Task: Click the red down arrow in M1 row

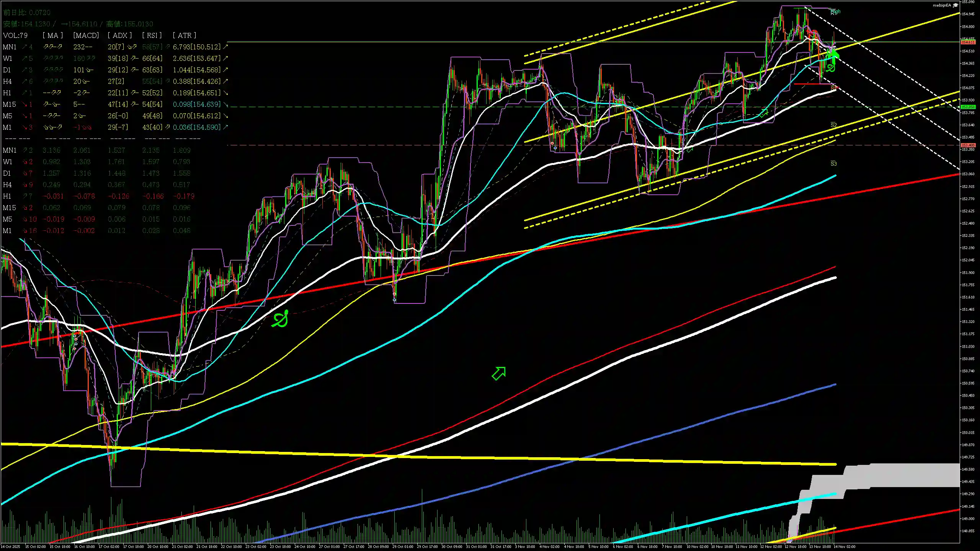Action: coord(24,127)
